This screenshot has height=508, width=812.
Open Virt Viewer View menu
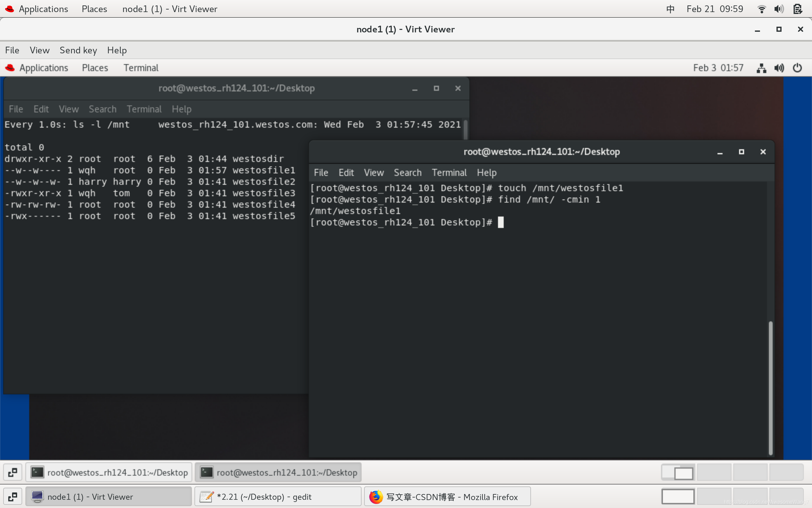click(40, 50)
